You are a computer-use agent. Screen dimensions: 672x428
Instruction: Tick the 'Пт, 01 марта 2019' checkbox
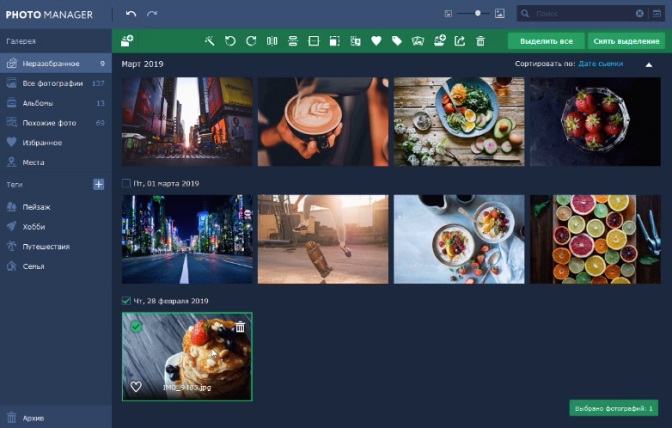click(126, 183)
